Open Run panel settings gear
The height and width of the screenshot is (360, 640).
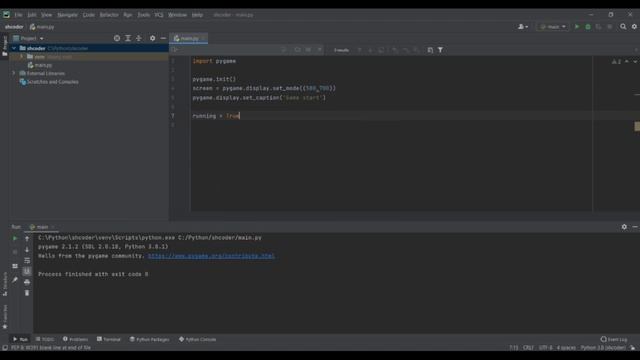[x=624, y=227]
